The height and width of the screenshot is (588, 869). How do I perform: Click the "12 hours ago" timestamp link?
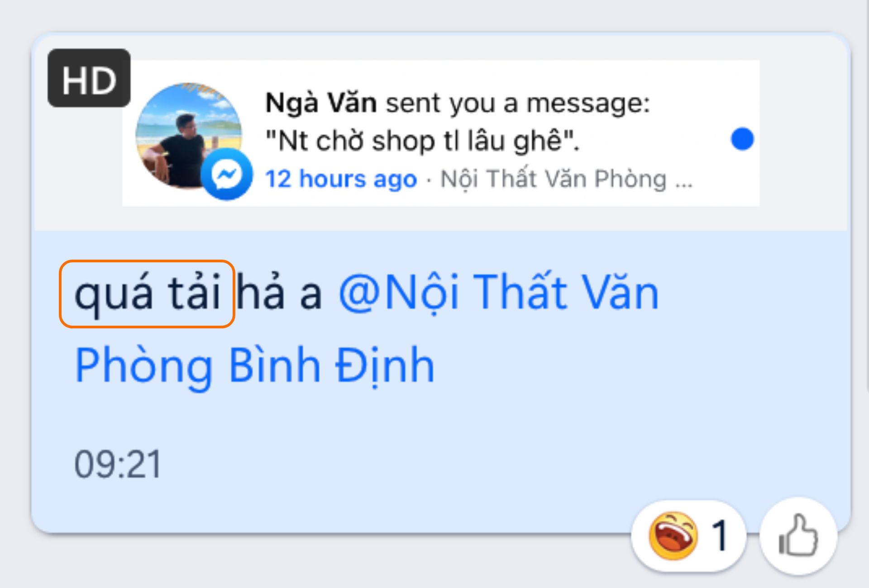click(341, 179)
